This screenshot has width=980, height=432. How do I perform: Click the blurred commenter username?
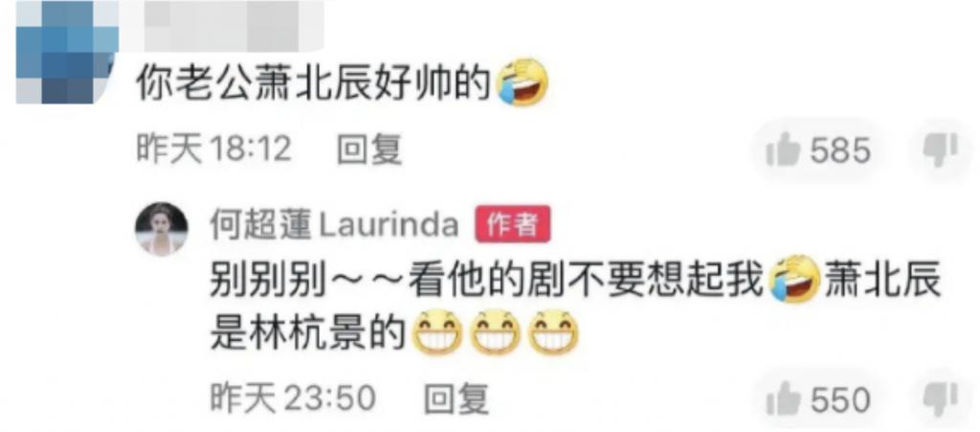point(233,25)
